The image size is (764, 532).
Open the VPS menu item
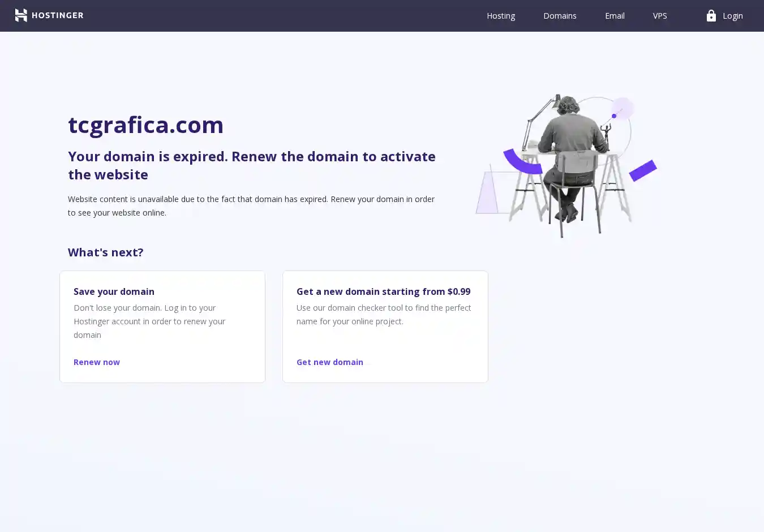coord(660,16)
